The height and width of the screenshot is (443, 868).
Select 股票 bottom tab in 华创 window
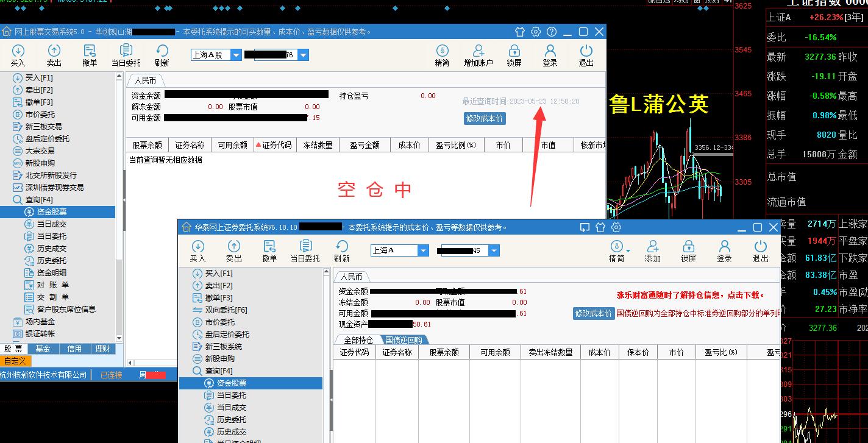point(13,349)
